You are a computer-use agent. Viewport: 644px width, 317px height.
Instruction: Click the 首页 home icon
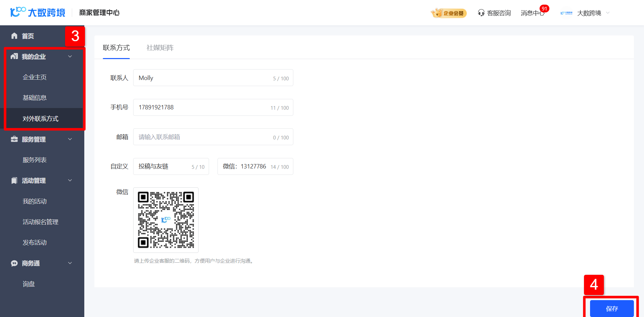coord(14,36)
